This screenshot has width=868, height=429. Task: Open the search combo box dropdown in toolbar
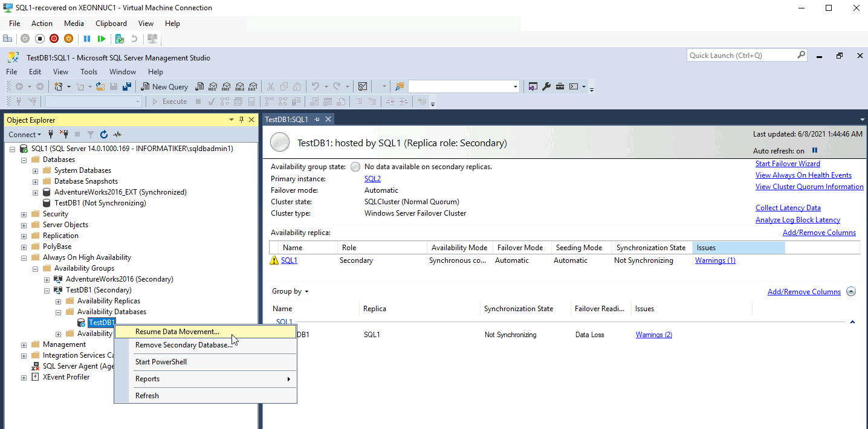coord(516,86)
